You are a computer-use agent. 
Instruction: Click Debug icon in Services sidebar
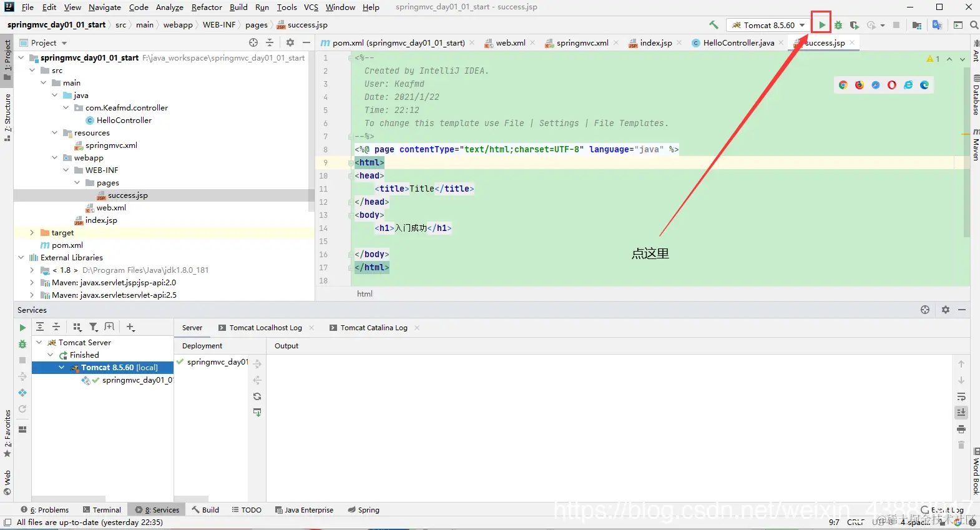point(22,344)
